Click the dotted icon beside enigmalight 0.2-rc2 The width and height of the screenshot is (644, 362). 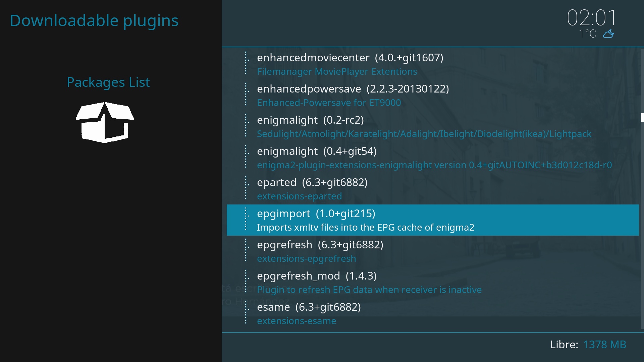(x=247, y=125)
